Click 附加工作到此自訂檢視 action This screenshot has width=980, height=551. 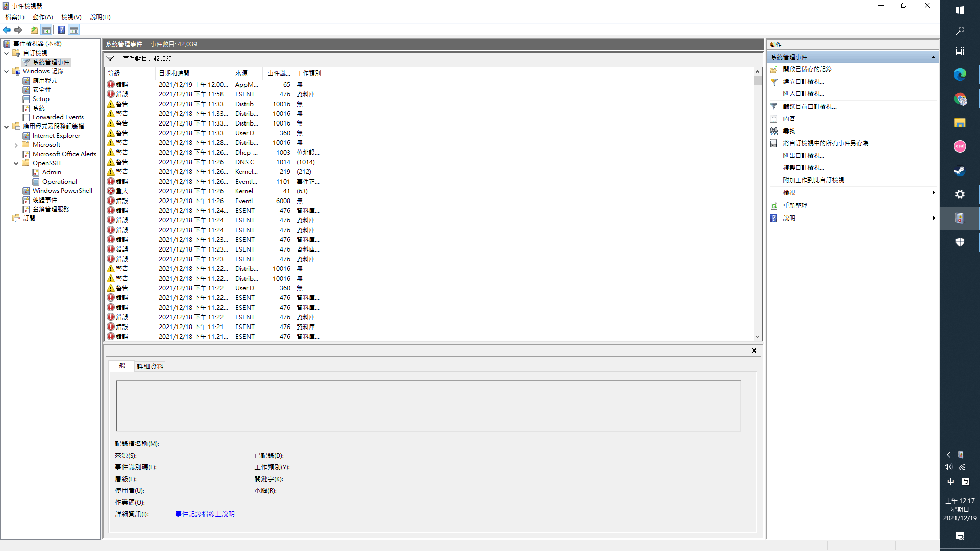click(816, 180)
